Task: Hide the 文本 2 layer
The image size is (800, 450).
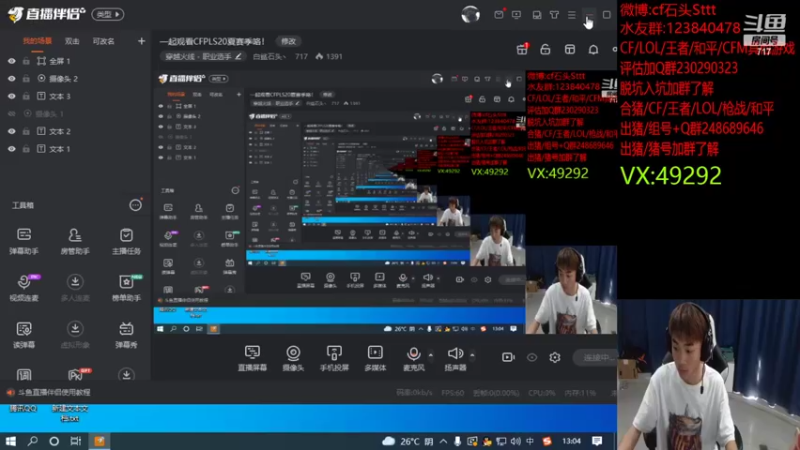Action: tap(11, 131)
